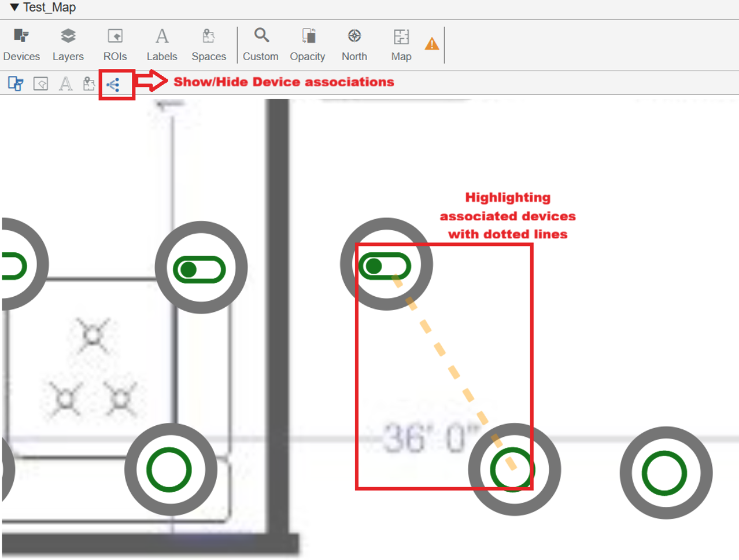Open the Labels tool

tap(162, 44)
